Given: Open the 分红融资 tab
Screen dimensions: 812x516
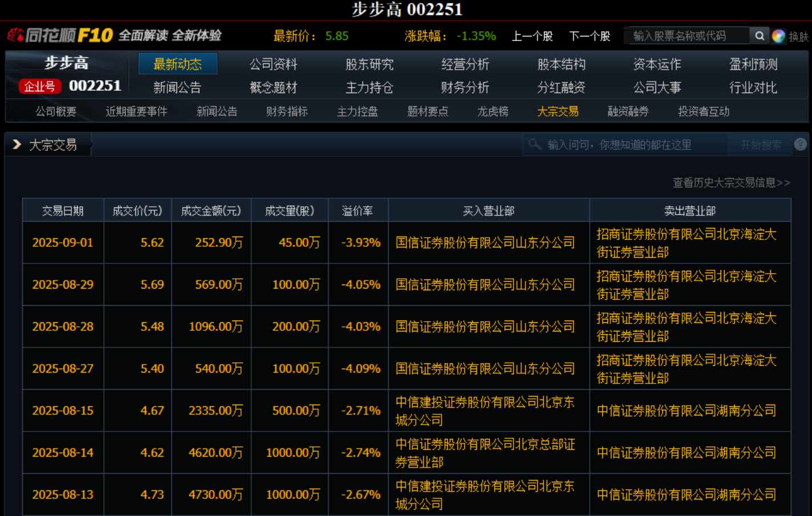Looking at the screenshot, I should coord(561,87).
